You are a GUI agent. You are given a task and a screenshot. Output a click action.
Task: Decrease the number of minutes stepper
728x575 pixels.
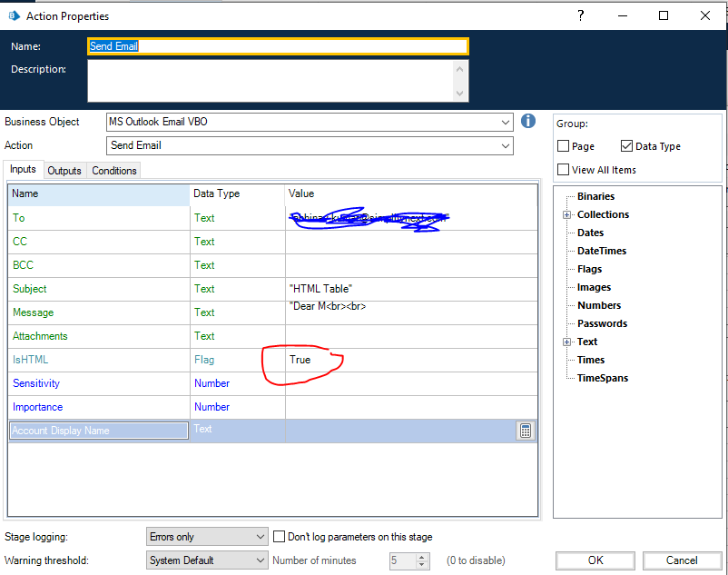[421, 564]
